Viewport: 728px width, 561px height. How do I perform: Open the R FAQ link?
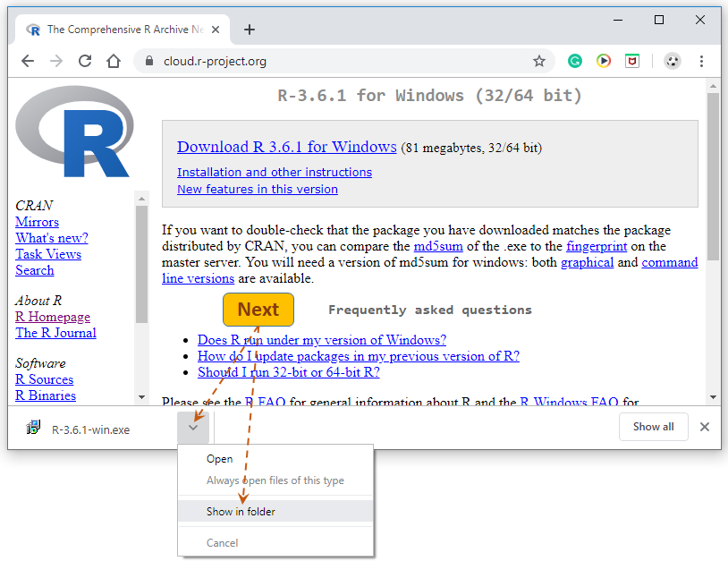[x=265, y=402]
